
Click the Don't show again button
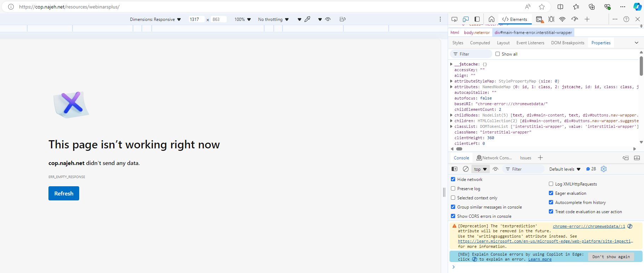(611, 257)
